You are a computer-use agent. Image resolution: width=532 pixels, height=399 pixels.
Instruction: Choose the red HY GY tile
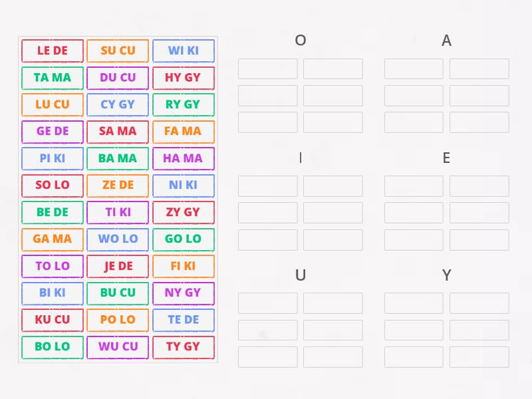[184, 78]
